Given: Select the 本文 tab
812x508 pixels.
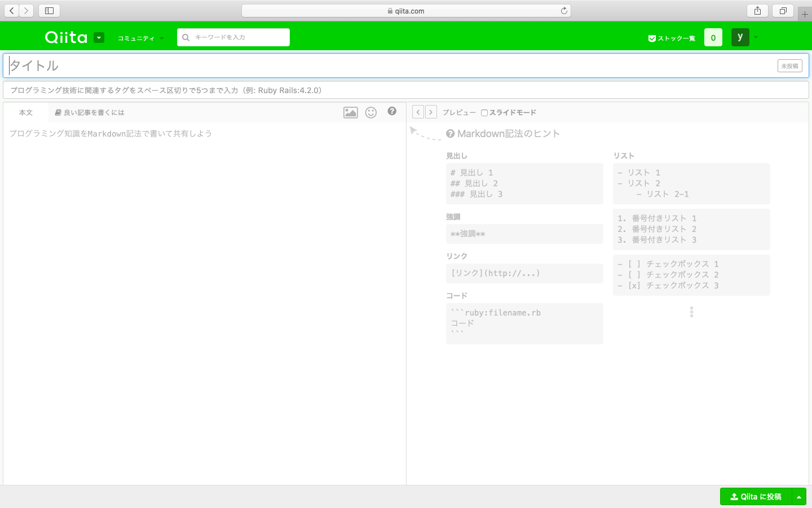Looking at the screenshot, I should point(26,113).
